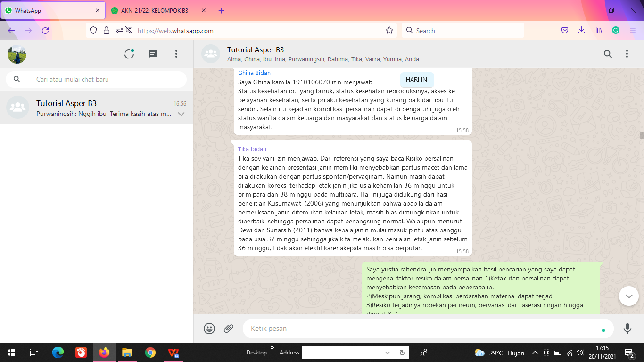
Task: Bookmark this page with star icon
Action: (389, 31)
